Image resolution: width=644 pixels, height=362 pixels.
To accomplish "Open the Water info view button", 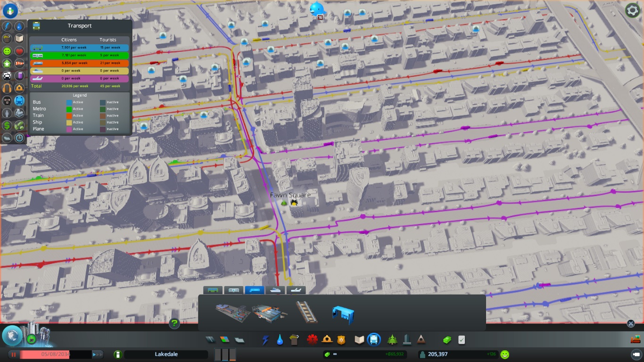I will (x=19, y=26).
